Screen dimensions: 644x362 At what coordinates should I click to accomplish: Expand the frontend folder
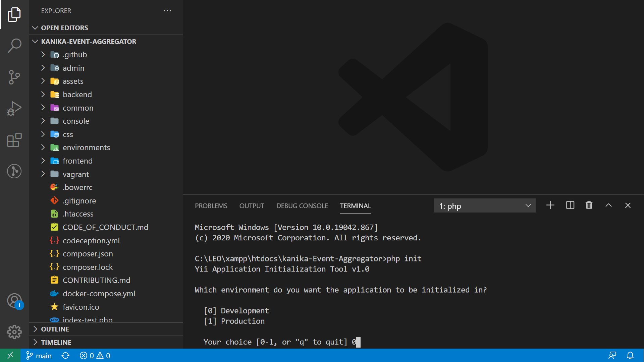pos(106,161)
